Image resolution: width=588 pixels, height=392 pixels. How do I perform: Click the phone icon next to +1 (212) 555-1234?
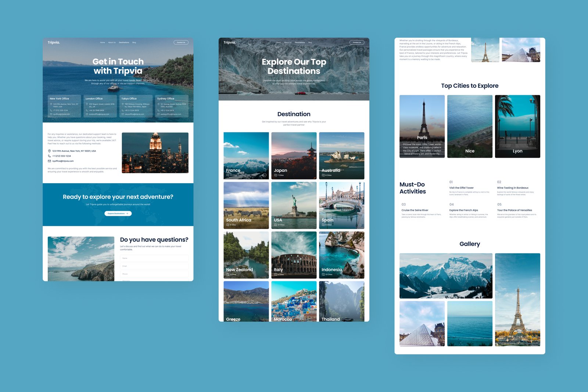pyautogui.click(x=49, y=156)
